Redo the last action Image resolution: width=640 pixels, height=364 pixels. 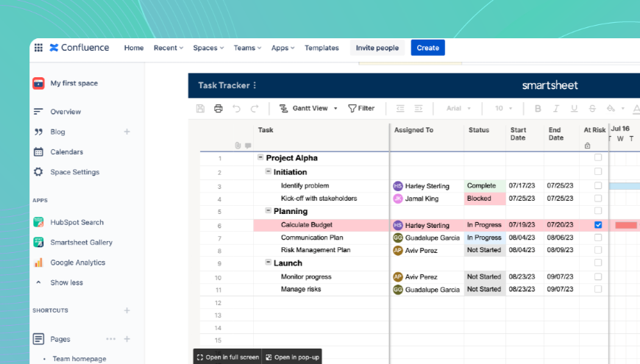255,108
